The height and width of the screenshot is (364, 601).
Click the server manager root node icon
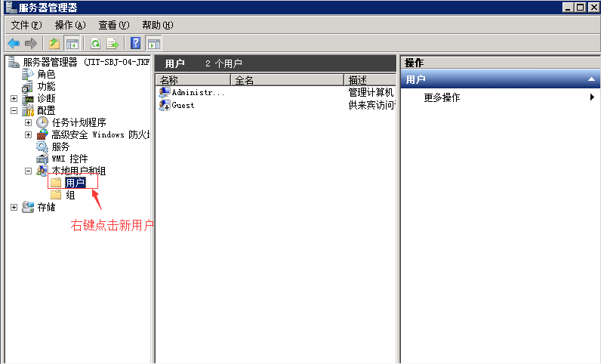pos(14,62)
